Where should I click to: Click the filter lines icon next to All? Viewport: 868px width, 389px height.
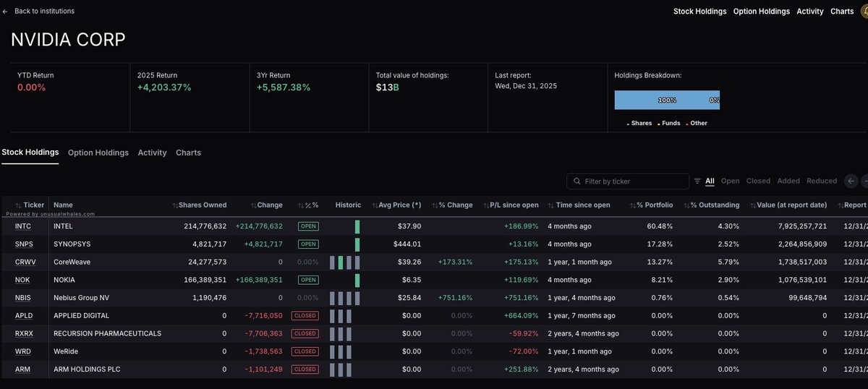697,181
